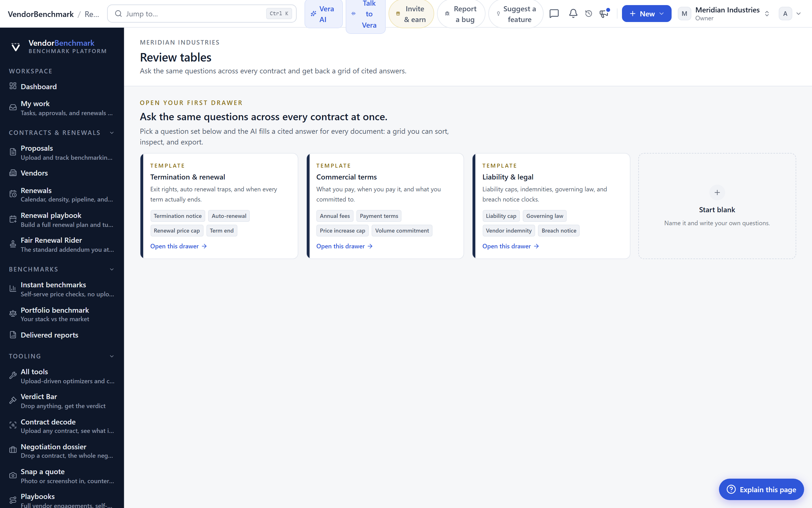
Task: Open the user account A menu chevron
Action: point(798,14)
